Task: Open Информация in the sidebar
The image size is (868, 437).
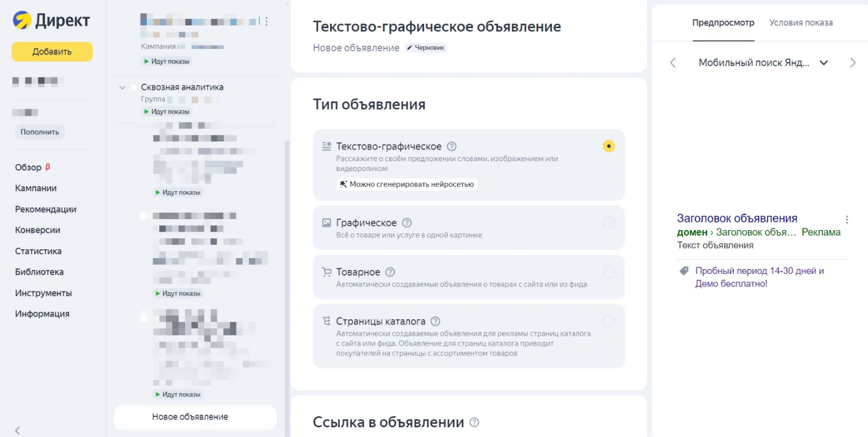Action: click(42, 313)
